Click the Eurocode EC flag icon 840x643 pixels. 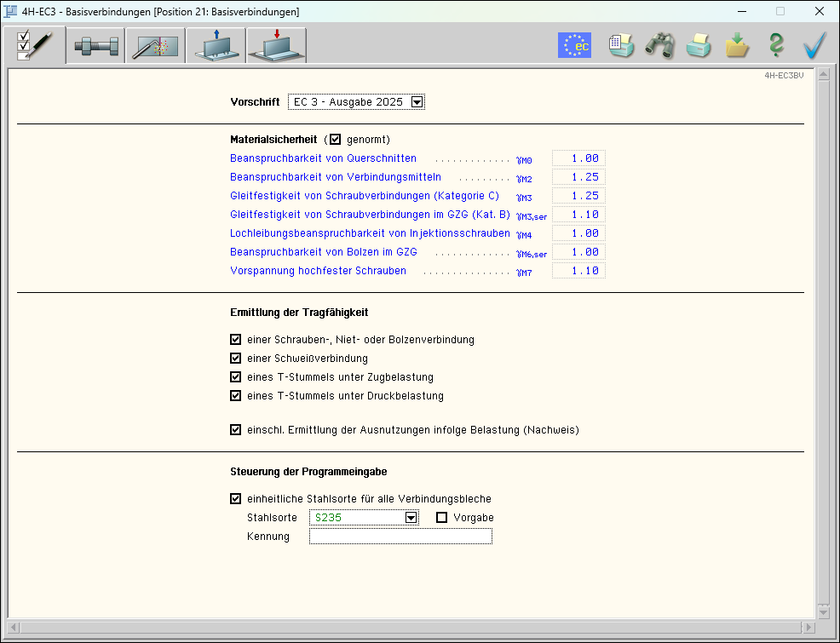pos(574,45)
